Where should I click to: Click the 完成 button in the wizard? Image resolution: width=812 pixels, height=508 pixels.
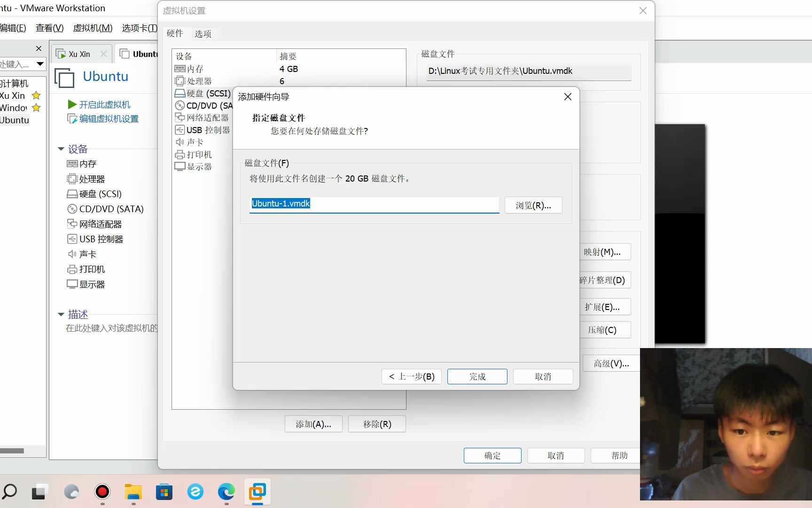pos(477,376)
